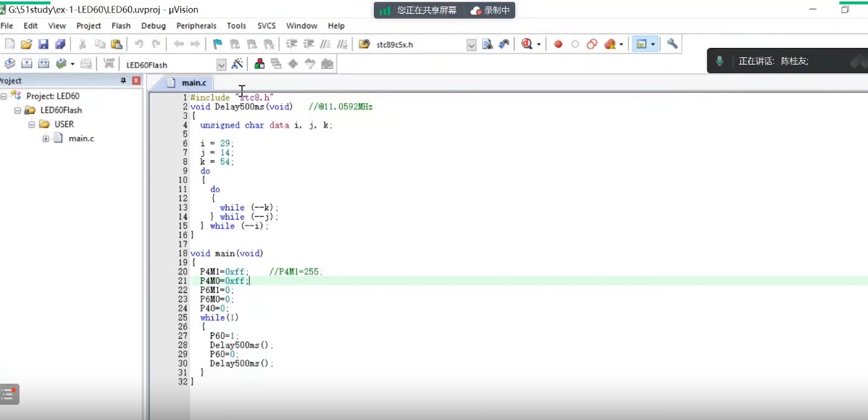Toggle the bookmark flag on current line
The height and width of the screenshot is (420, 868).
coord(217,44)
